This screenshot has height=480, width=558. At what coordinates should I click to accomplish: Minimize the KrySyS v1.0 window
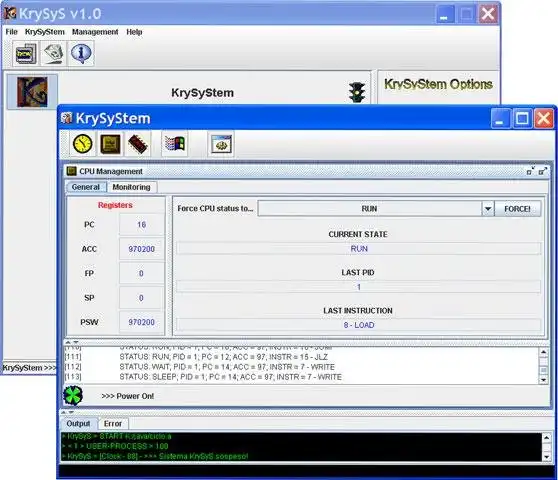click(x=445, y=14)
